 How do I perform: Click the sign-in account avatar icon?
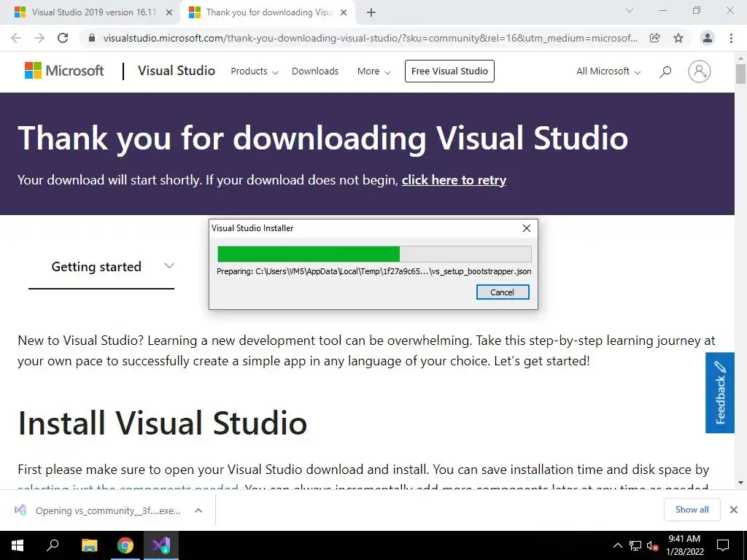click(699, 71)
